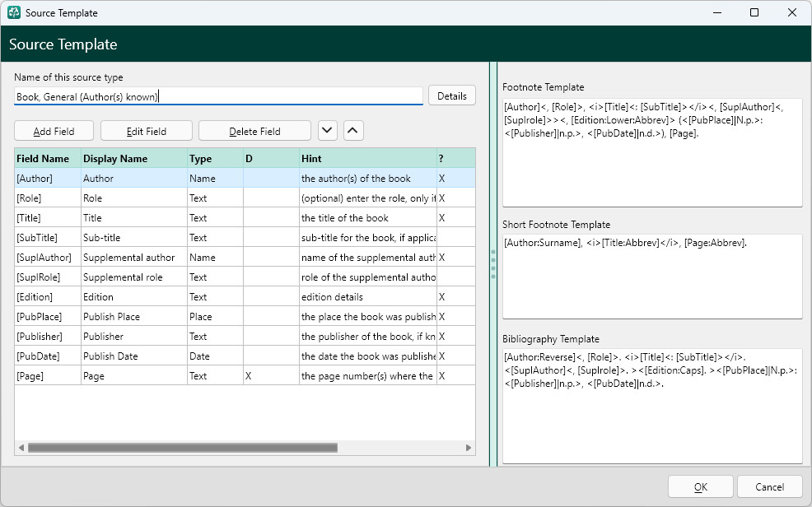Viewport: 812px width, 507px height.
Task: Click the horizontal scrollbar thumb of the field table
Action: [183, 448]
